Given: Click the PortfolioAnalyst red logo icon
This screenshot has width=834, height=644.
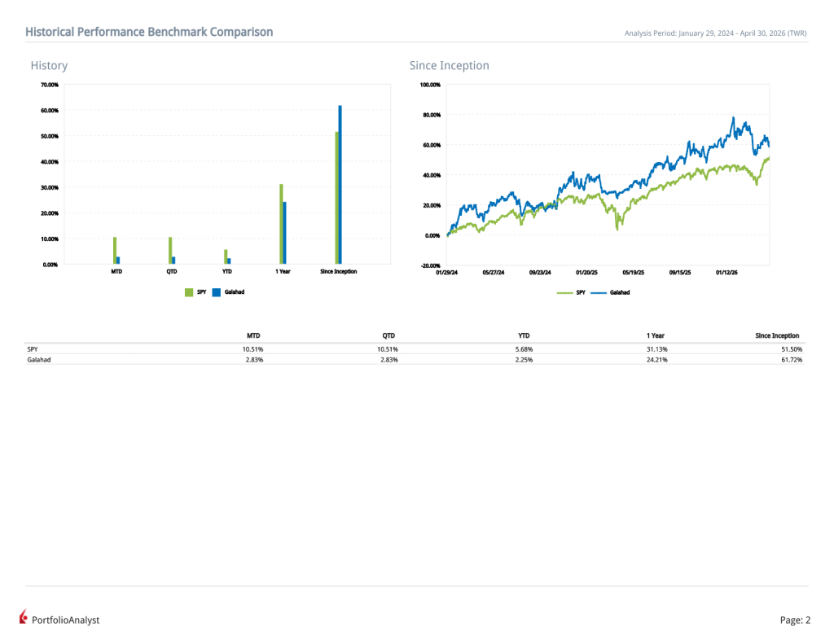Looking at the screenshot, I should tap(24, 616).
